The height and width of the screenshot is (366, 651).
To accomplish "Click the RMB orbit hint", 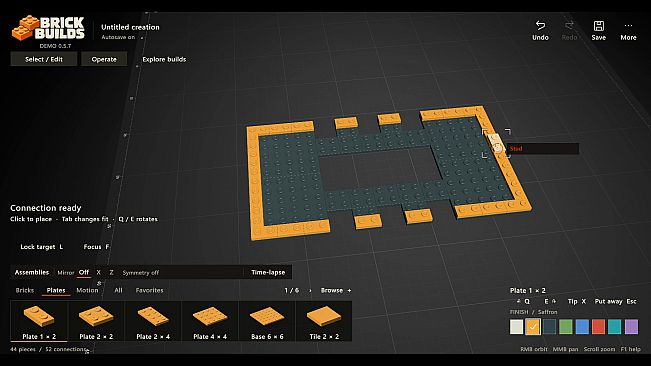I will point(534,349).
